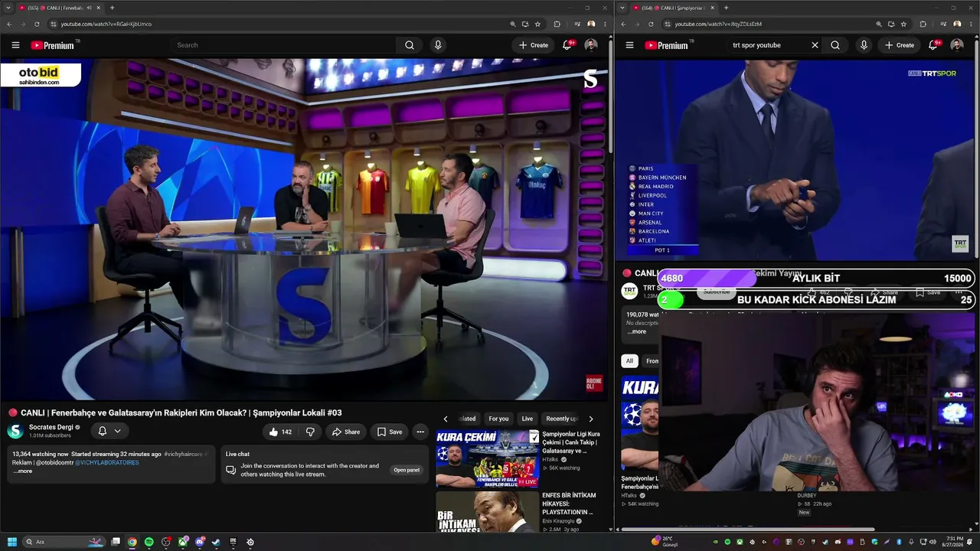Select the 'For you' chip
Image resolution: width=980 pixels, height=551 pixels.
pos(498,419)
